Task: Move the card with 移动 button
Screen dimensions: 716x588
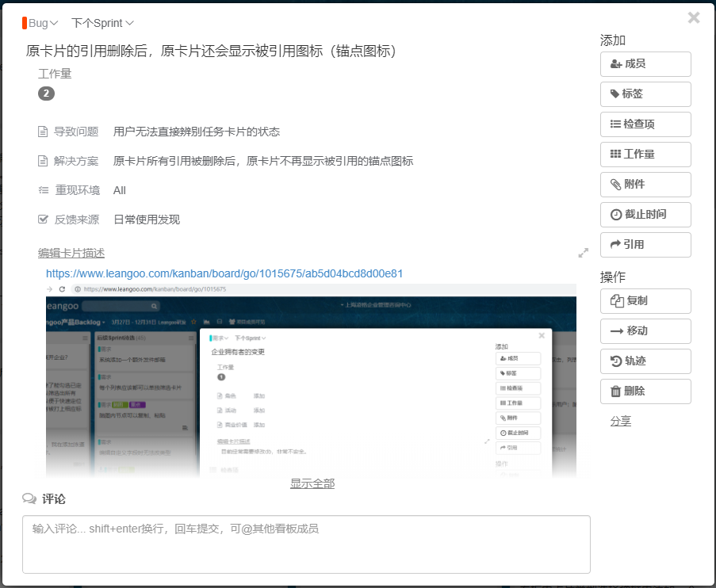Action: [x=645, y=331]
